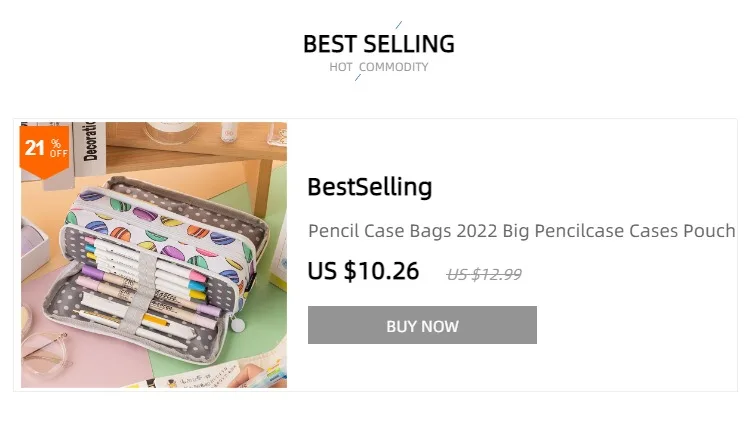Click the BestSelling product heading

[x=369, y=187]
